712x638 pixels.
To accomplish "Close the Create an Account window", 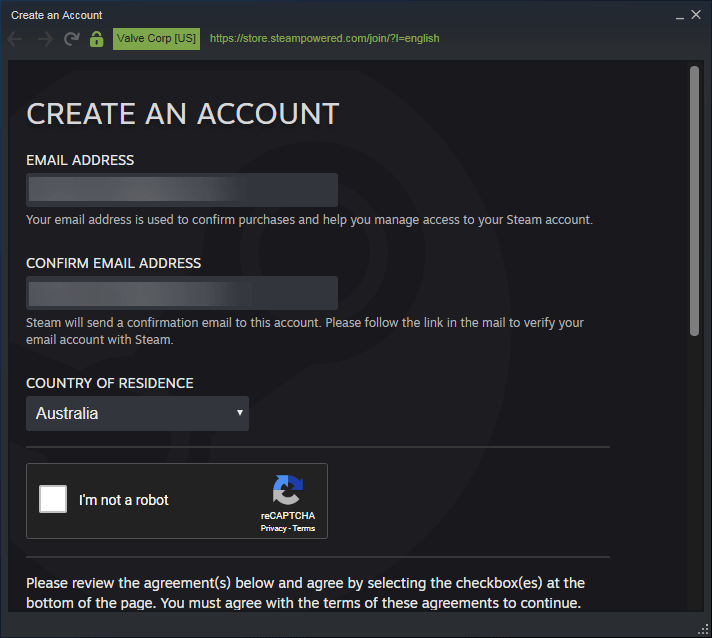I will tap(696, 15).
